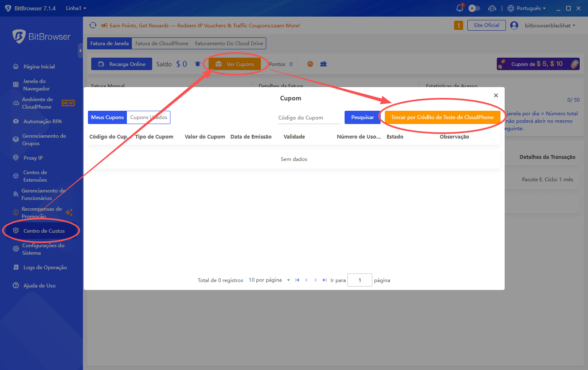Click the Ir para page number field

[x=360, y=280]
